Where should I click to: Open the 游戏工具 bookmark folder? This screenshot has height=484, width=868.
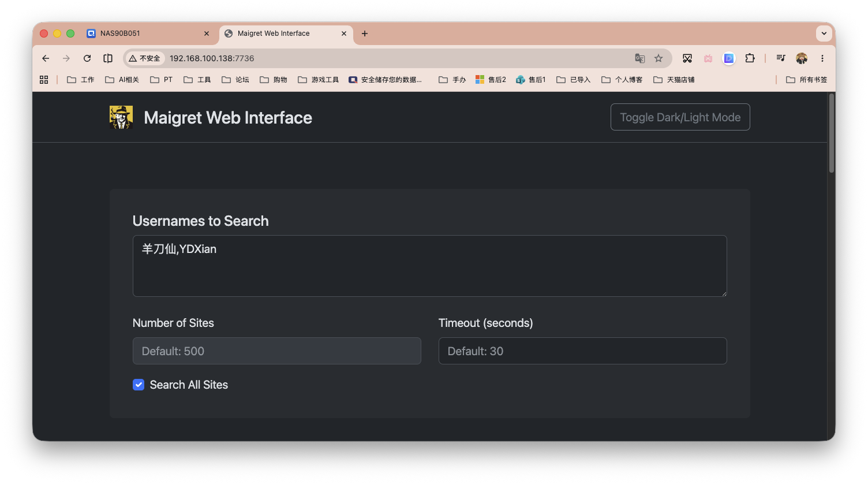click(319, 80)
